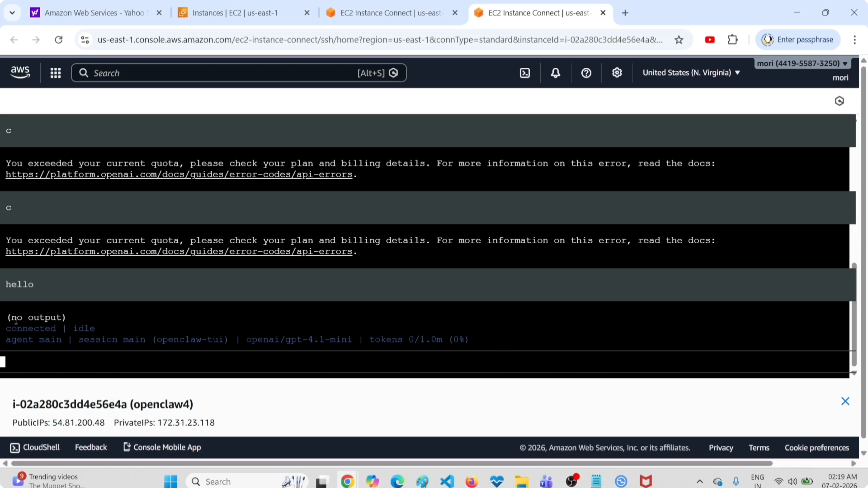Launch Firefox from the taskbar

pyautogui.click(x=472, y=481)
